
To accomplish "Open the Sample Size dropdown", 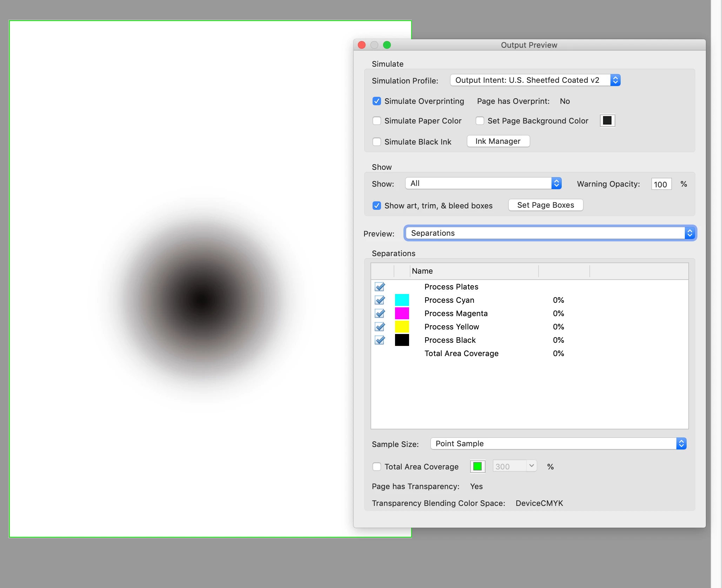I will 558,444.
